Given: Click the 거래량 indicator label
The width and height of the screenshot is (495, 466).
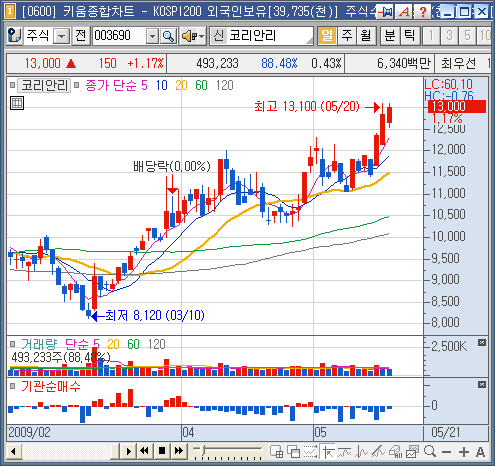Looking at the screenshot, I should coord(39,344).
